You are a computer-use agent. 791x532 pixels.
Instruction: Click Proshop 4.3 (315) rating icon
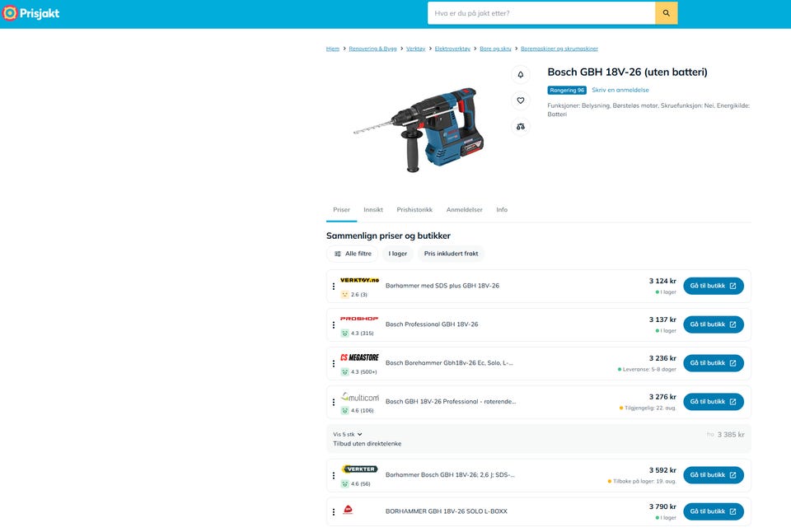point(344,334)
